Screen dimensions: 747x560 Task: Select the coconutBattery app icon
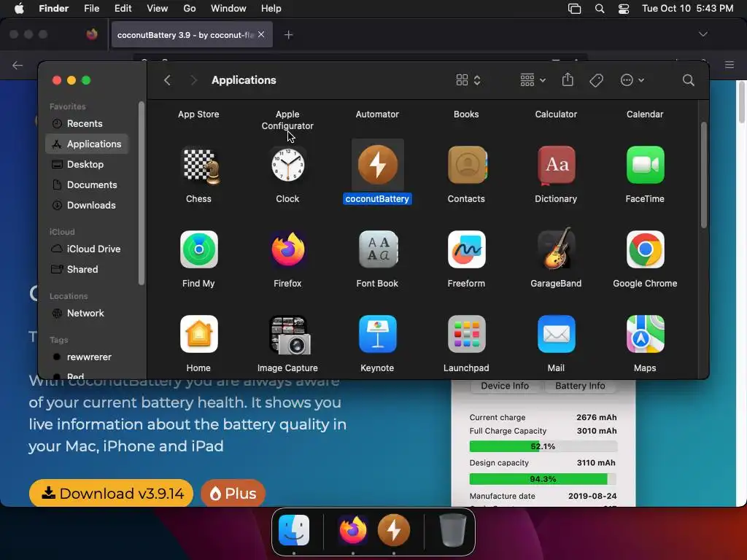(x=377, y=165)
